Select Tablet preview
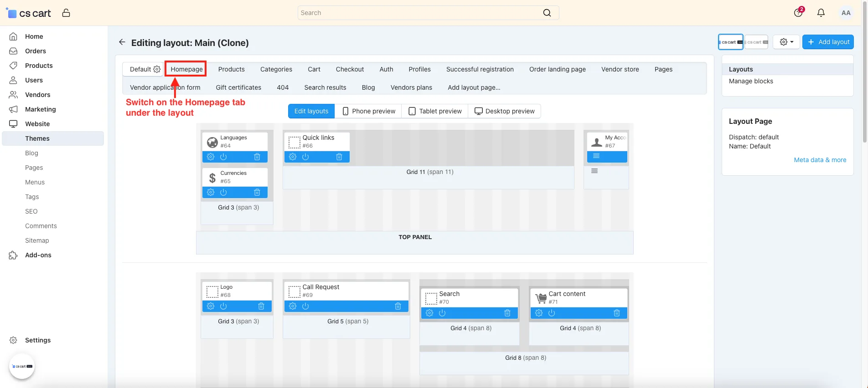 pos(435,111)
